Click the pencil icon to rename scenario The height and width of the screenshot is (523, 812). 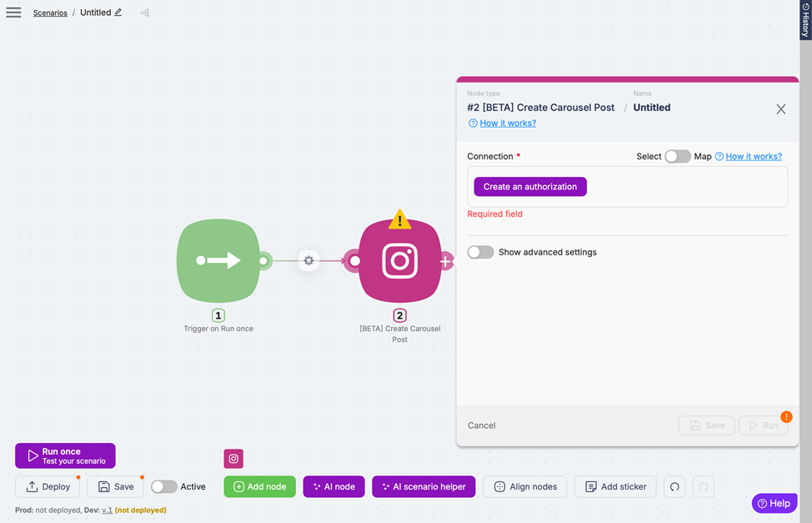(118, 13)
